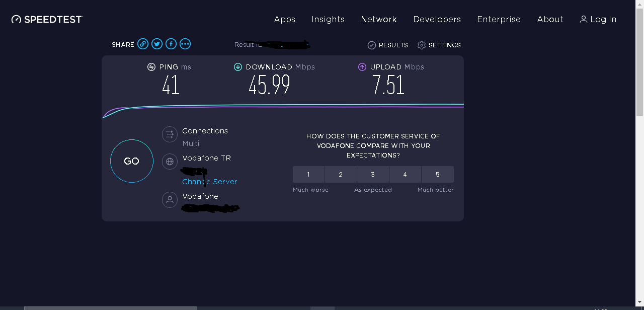Open the Insights menu

pyautogui.click(x=328, y=19)
